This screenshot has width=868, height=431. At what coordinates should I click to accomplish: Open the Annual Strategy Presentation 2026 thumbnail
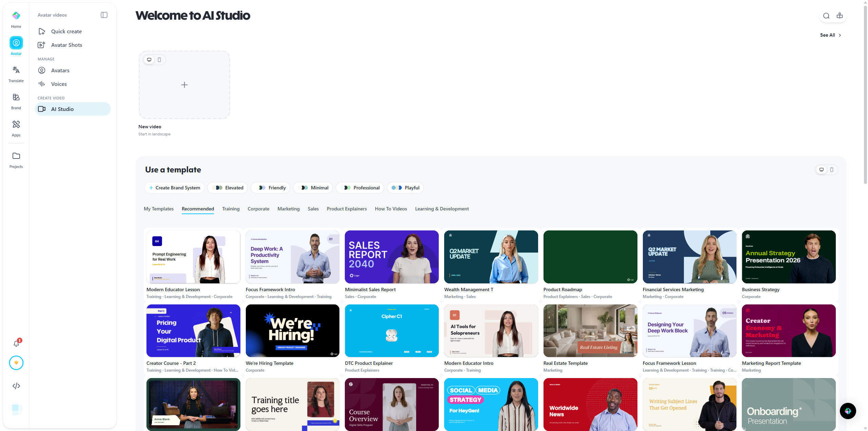[789, 257]
